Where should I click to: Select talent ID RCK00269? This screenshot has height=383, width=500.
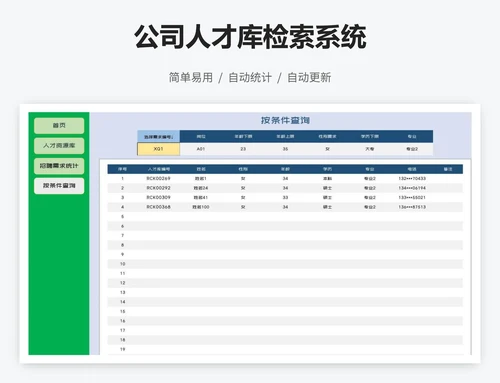159,179
